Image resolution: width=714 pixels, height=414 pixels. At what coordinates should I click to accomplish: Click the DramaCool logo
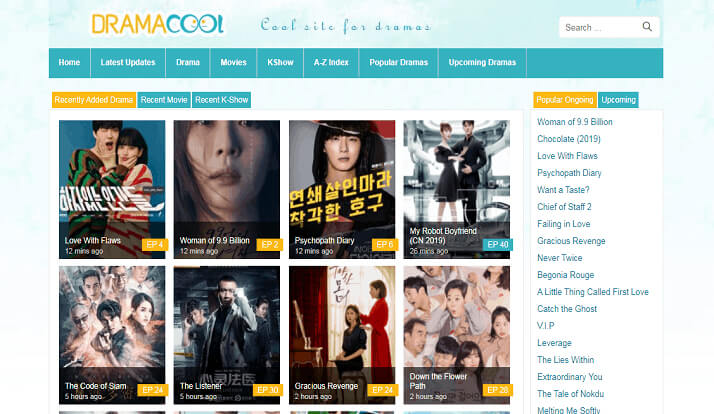158,24
